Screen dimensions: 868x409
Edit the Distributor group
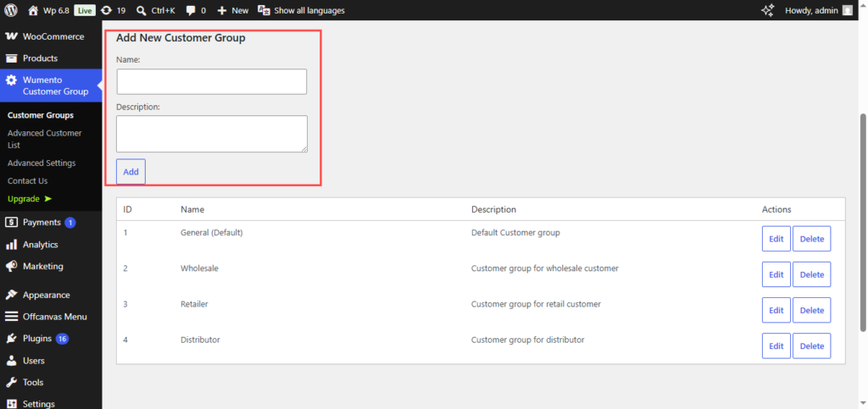click(776, 346)
